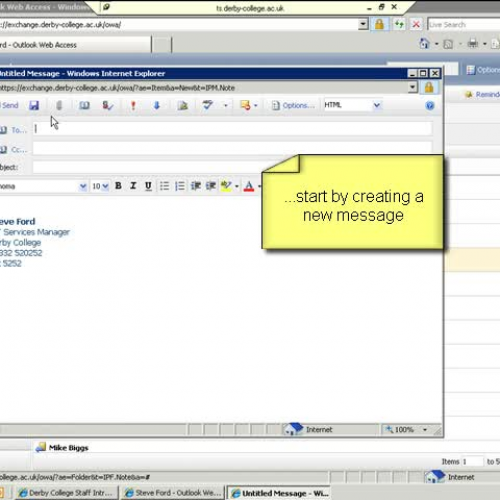Apply the highlight color marker
500x500 pixels.
tap(226, 186)
